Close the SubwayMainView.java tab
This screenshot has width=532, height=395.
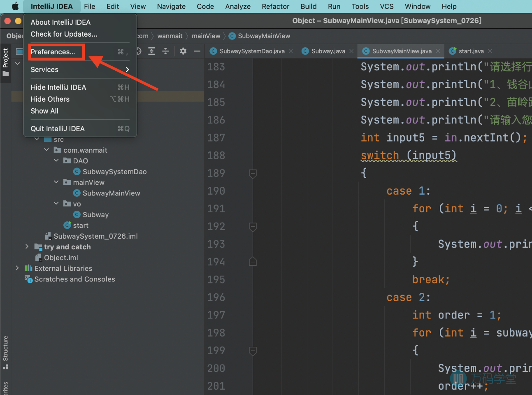[438, 51]
